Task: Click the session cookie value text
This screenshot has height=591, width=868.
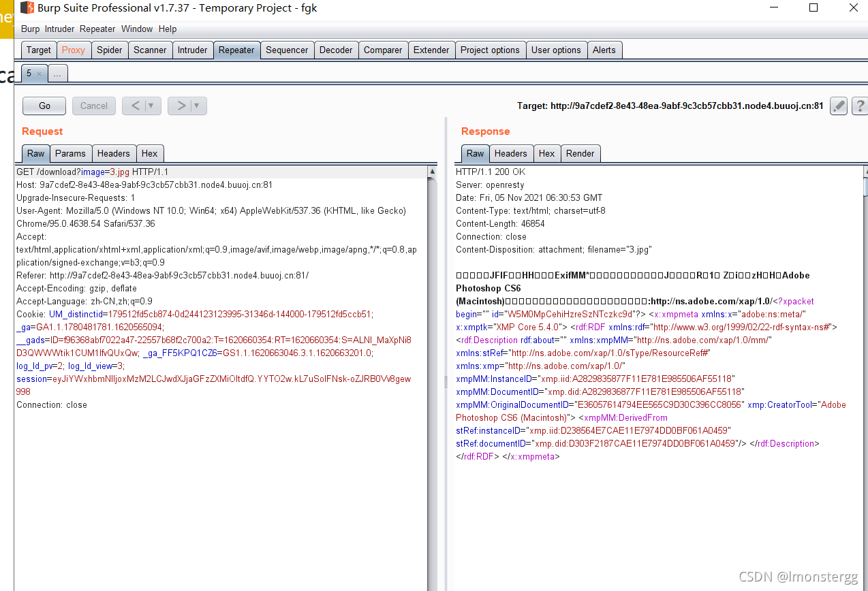Action: click(214, 385)
